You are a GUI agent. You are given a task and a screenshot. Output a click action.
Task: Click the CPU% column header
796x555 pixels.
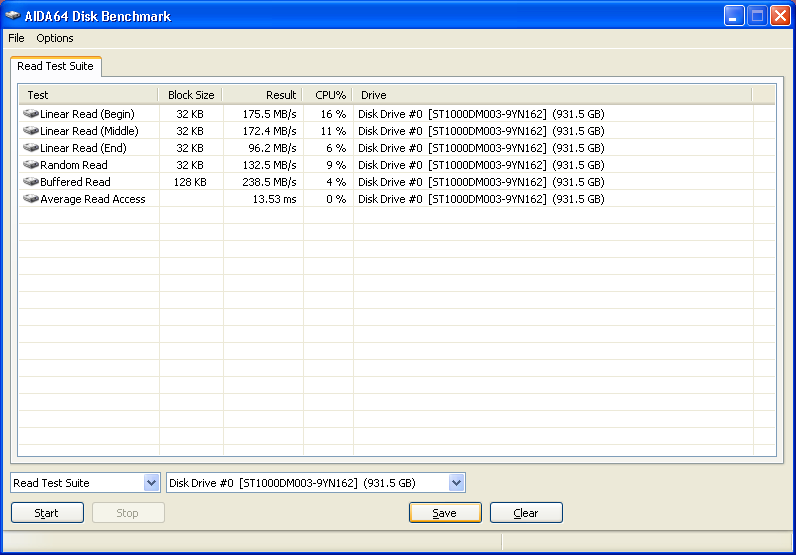328,95
